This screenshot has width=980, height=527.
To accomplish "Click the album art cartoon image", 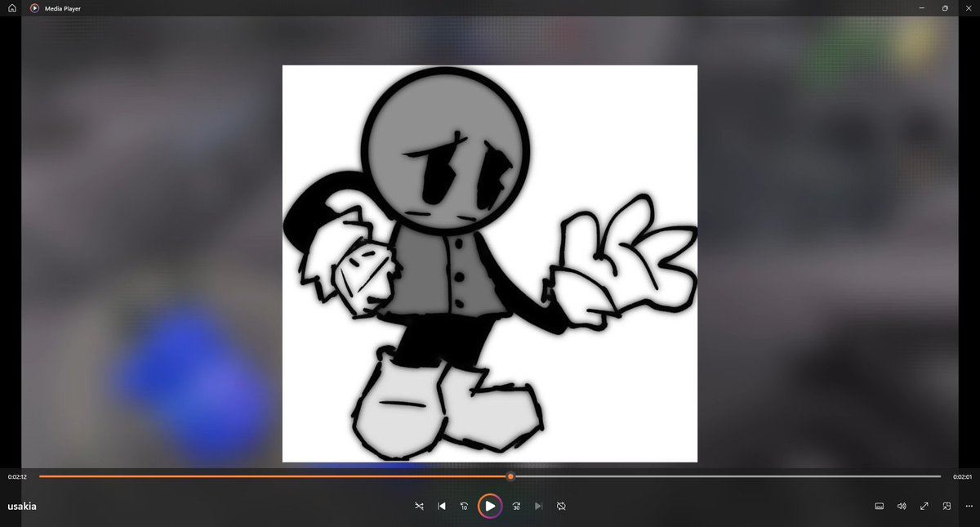I will click(490, 264).
